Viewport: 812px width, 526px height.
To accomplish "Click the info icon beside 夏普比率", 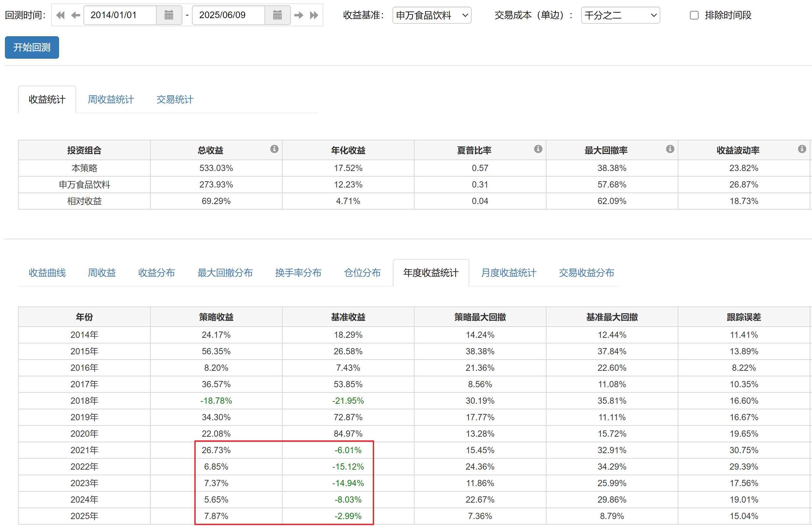I will click(538, 149).
